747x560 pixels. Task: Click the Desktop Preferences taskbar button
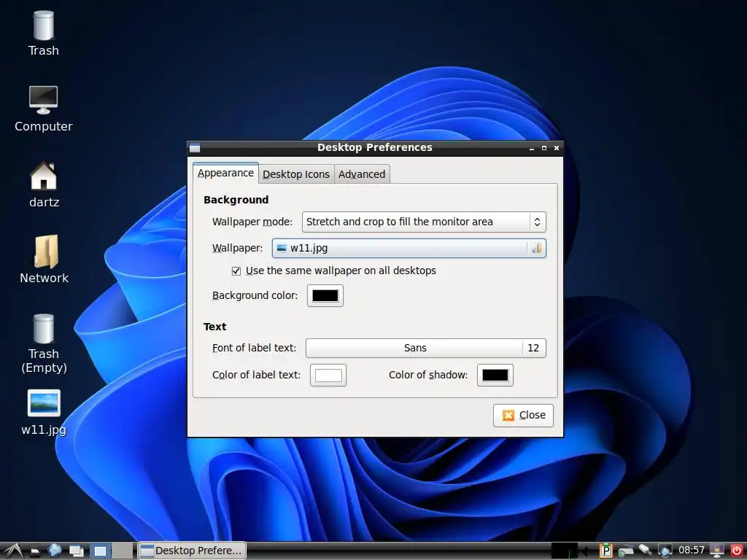pyautogui.click(x=192, y=551)
